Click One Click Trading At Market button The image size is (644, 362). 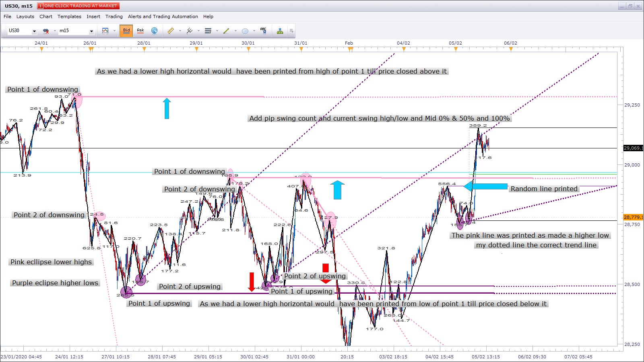click(78, 6)
